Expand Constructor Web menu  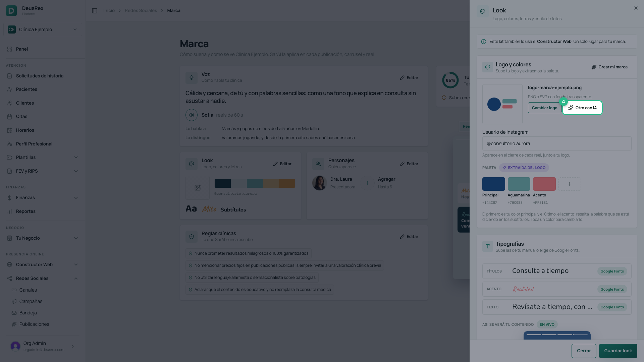point(43,264)
